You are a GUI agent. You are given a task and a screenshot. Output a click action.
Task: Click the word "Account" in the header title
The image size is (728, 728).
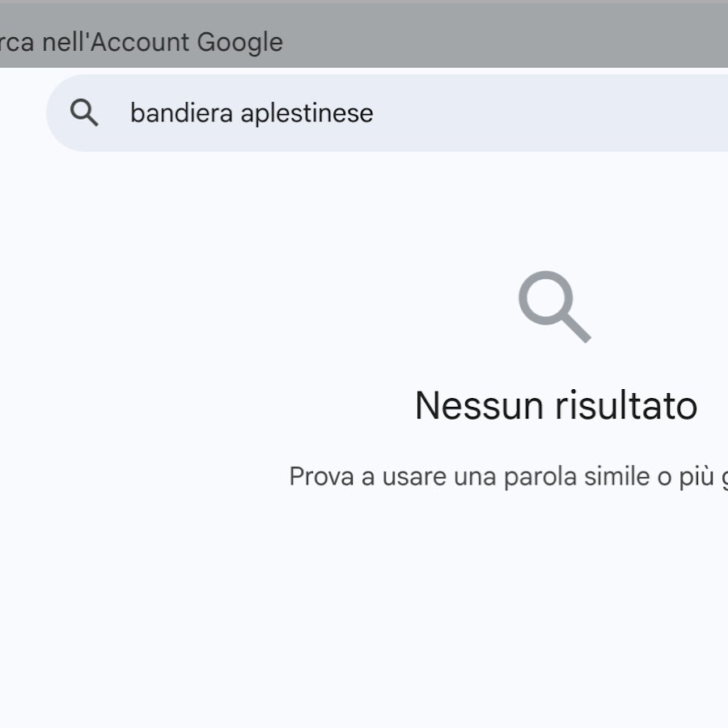coord(140,42)
